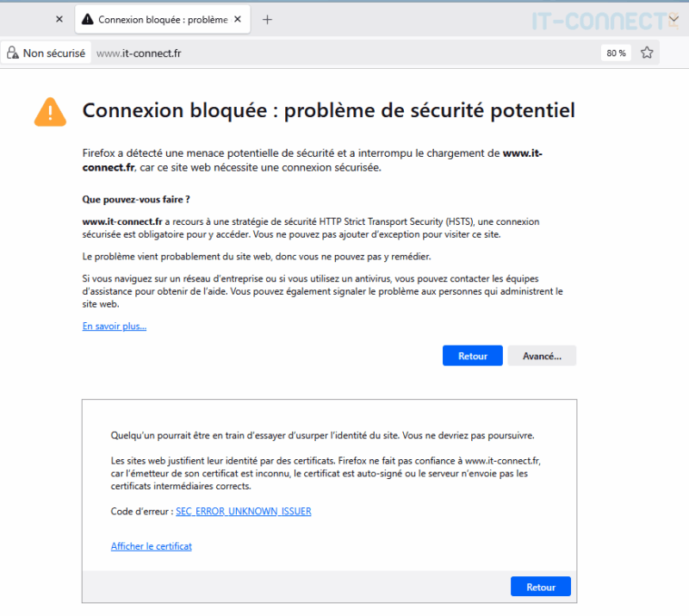Click Non sécurisé in the address bar
The width and height of the screenshot is (689, 616).
(54, 53)
